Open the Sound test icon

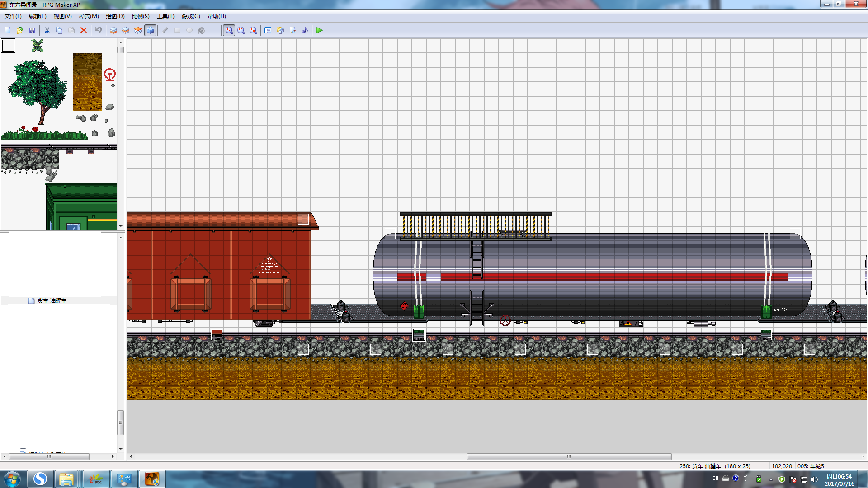(305, 30)
